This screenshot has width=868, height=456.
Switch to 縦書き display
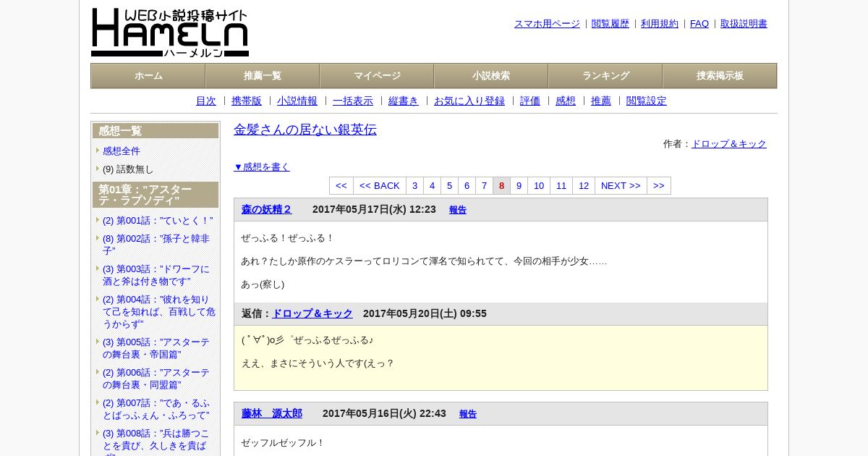click(x=404, y=101)
